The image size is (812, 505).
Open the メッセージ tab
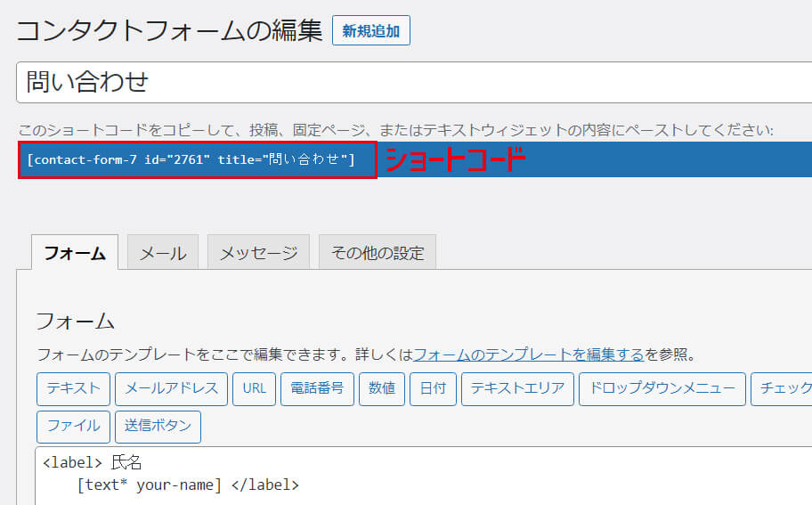258,253
